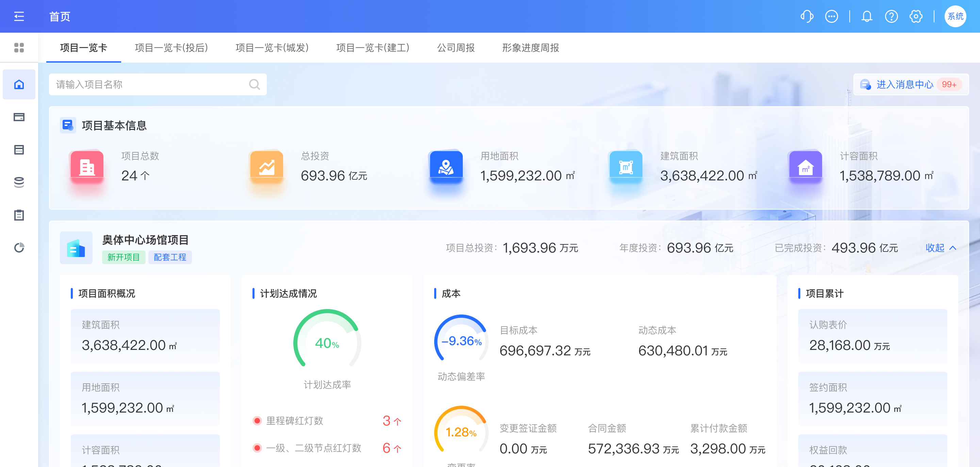The height and width of the screenshot is (467, 980).
Task: Click the 40% 计划达成率 gauge
Action: 327,339
